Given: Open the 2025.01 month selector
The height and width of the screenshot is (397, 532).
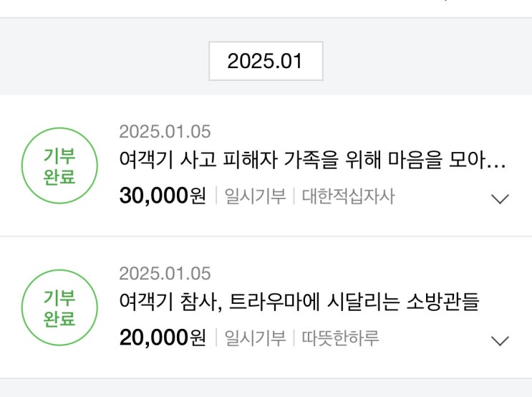Looking at the screenshot, I should tap(265, 61).
